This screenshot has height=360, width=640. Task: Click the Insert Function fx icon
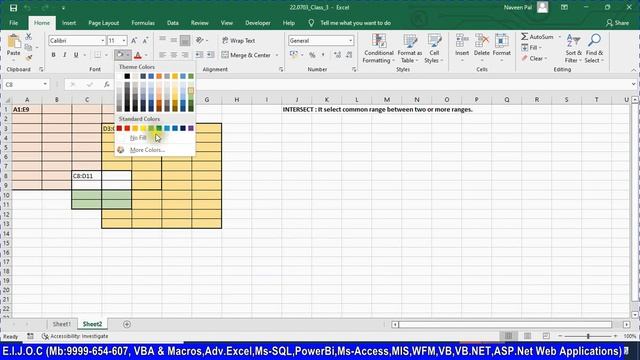point(107,84)
